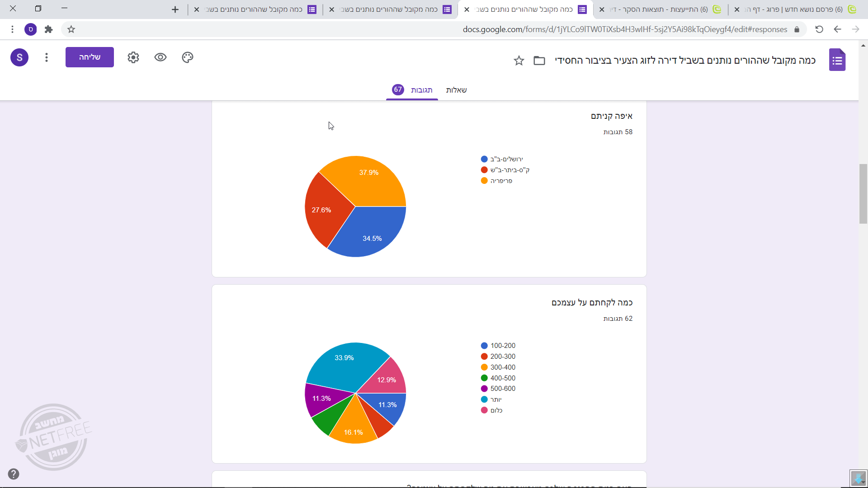The width and height of the screenshot is (868, 488).
Task: Click the preview eye icon
Action: (x=160, y=57)
